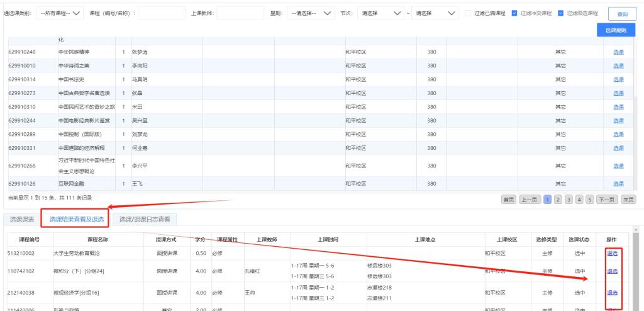Focus the 课程(编号/名称) input field
644x311 pixels.
tap(162, 13)
